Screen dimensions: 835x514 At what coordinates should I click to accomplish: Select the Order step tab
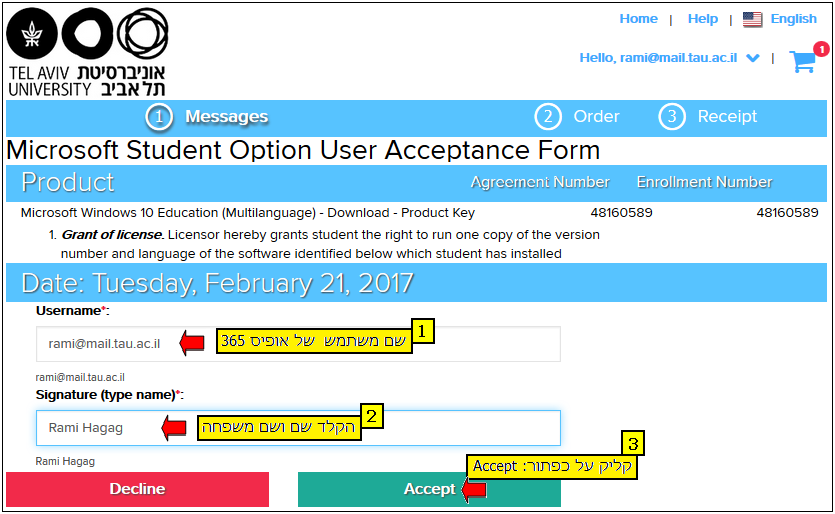[596, 116]
